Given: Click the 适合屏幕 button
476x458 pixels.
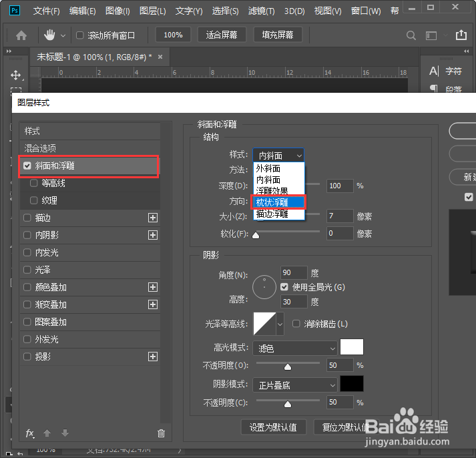Looking at the screenshot, I should pos(222,35).
